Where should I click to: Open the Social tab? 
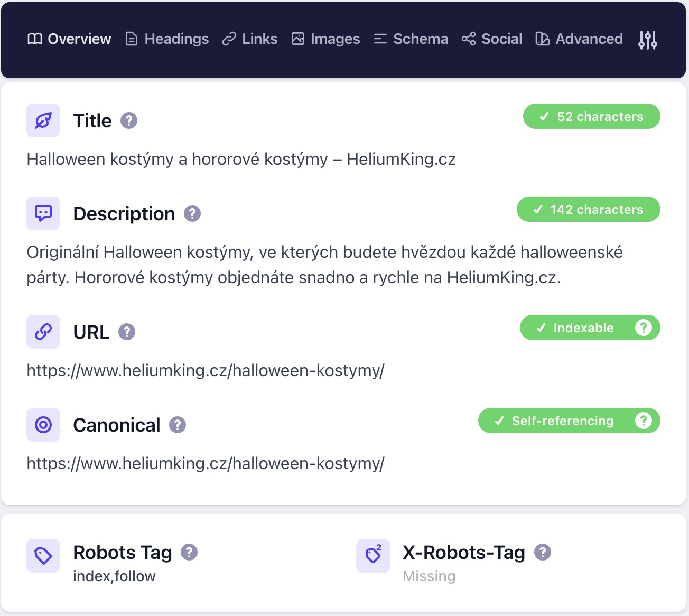pos(491,39)
